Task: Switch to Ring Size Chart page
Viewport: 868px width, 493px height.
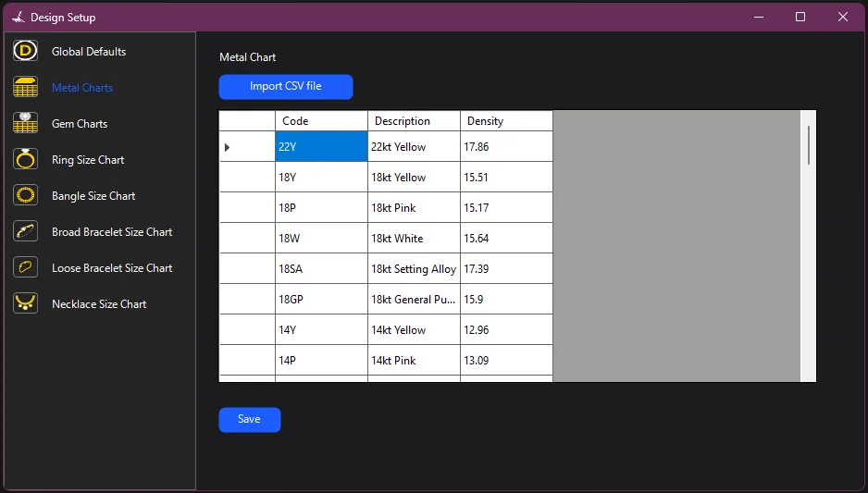Action: pos(88,160)
